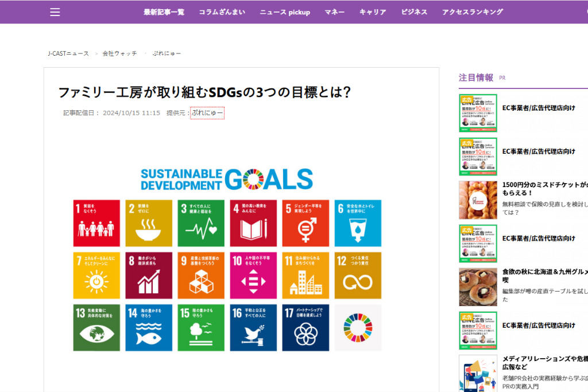Click 老舗PR会社の実務経験 description text
Viewport: 588px width, 392px height.
[x=545, y=382]
